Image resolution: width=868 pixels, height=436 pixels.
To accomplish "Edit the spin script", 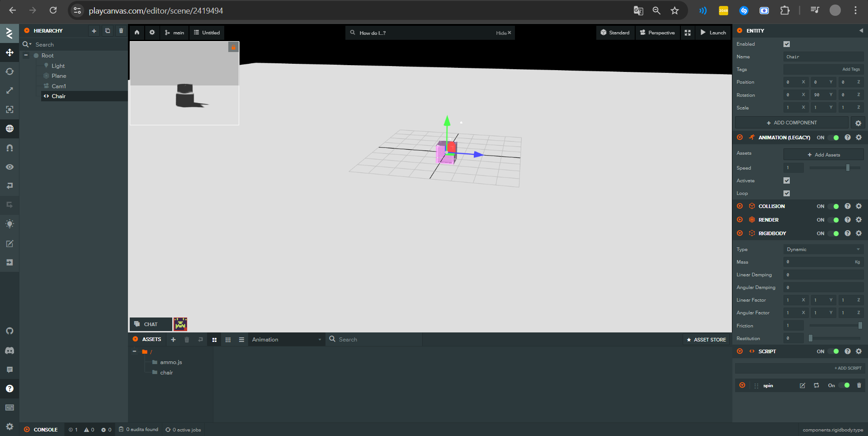I will [802, 385].
